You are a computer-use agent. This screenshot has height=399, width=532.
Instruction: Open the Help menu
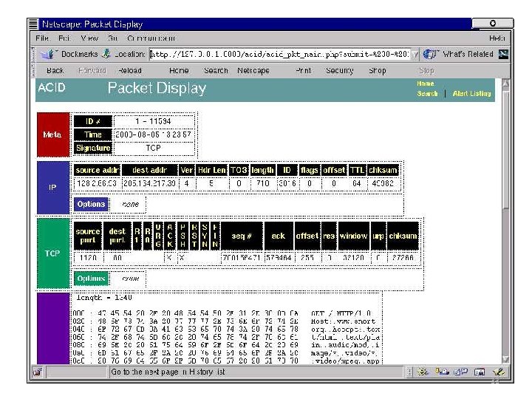pyautogui.click(x=497, y=38)
